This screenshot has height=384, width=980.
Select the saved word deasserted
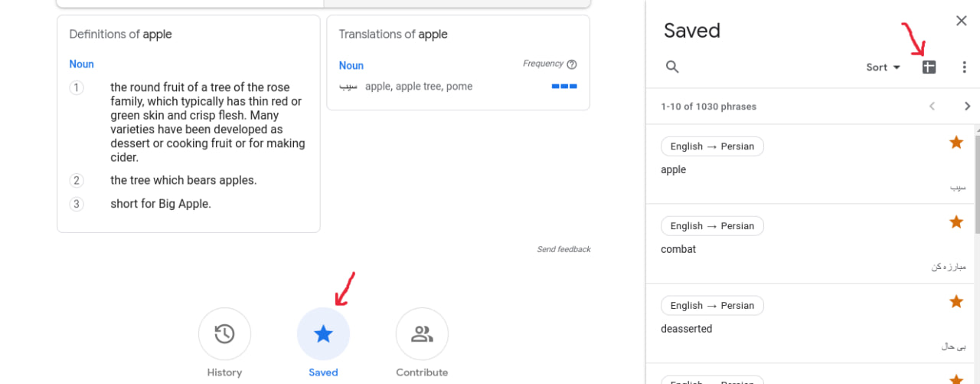687,329
